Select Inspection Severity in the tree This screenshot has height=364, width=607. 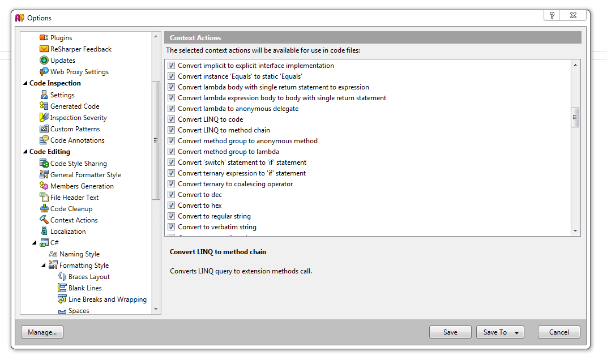coord(78,117)
